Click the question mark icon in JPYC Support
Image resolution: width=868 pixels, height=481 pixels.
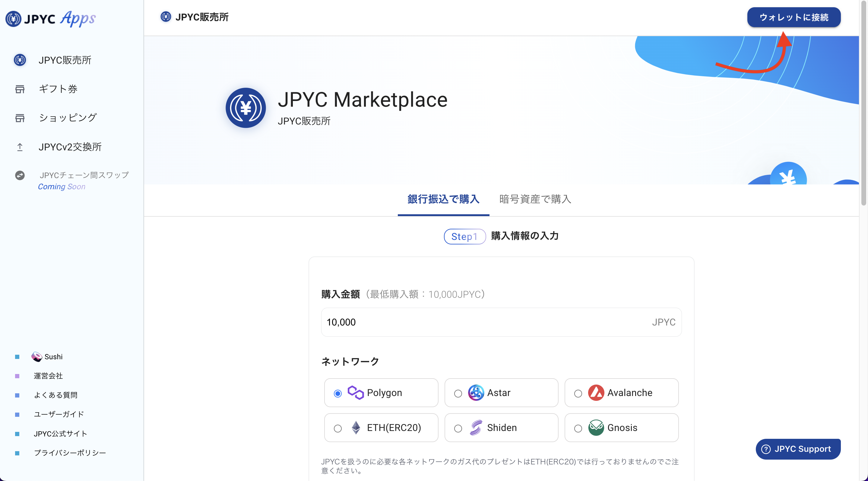(x=766, y=449)
